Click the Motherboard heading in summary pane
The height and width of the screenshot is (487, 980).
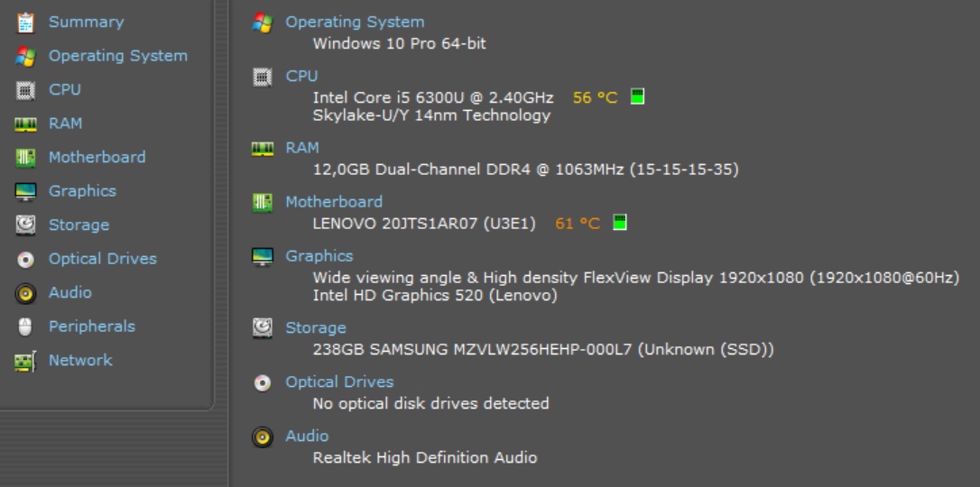(x=334, y=202)
